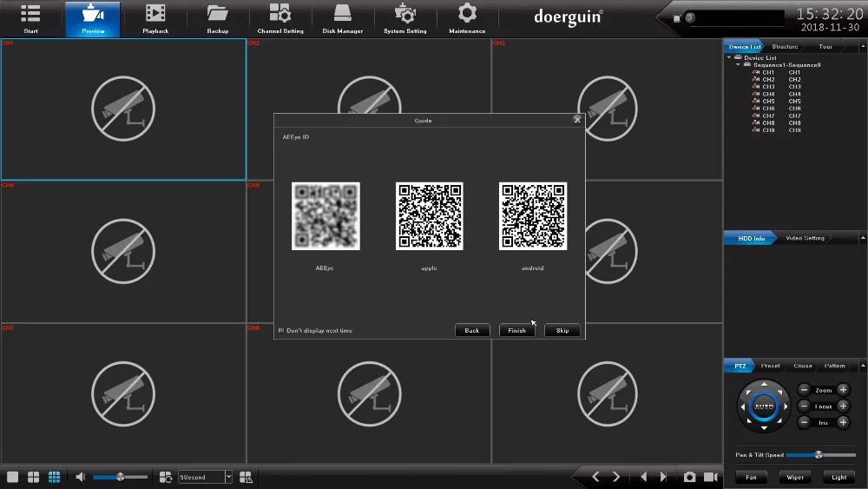Collapse the PTZ panel arrow

tap(863, 366)
